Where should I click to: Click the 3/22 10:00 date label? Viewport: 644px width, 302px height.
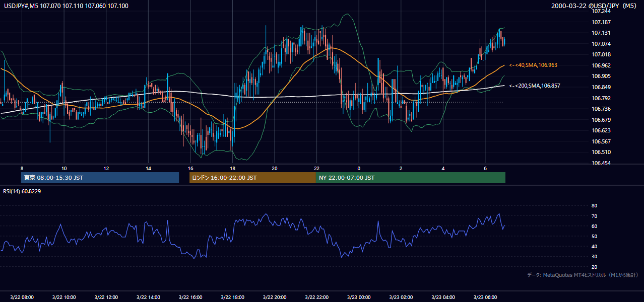pyautogui.click(x=64, y=297)
